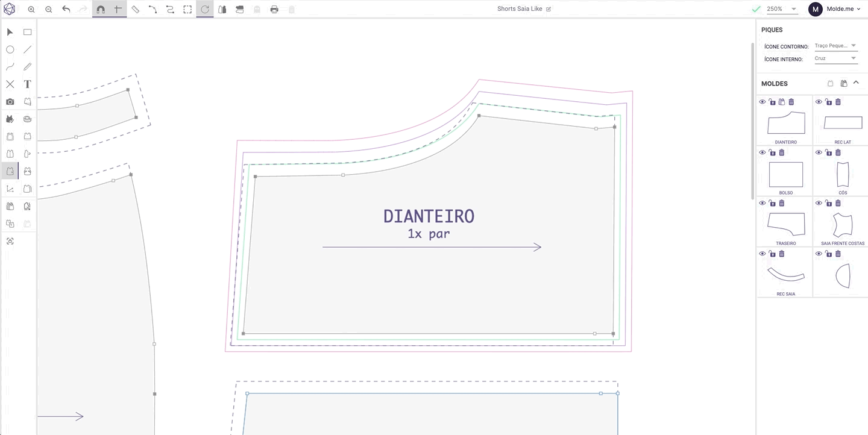Select the SAIA FRENTE COSTAS thumbnail
Image resolution: width=868 pixels, height=435 pixels.
click(x=843, y=225)
